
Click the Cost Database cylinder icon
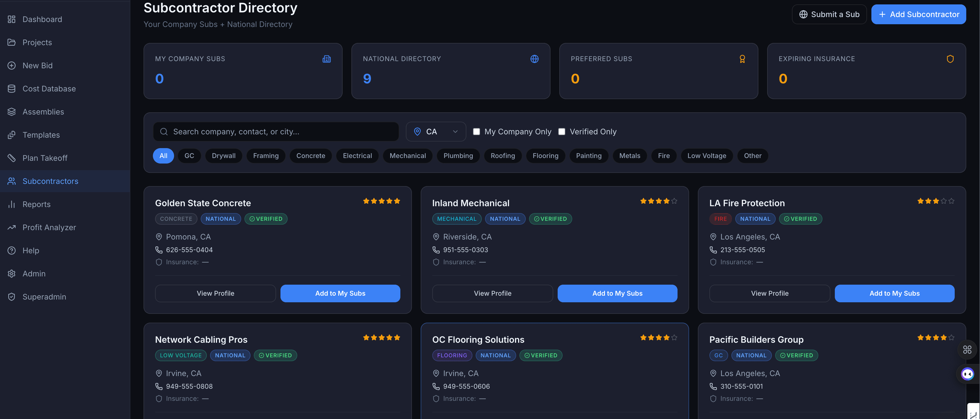12,88
